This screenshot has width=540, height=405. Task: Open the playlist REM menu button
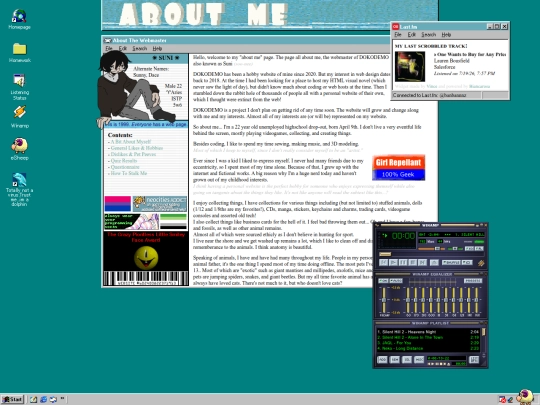click(x=395, y=360)
